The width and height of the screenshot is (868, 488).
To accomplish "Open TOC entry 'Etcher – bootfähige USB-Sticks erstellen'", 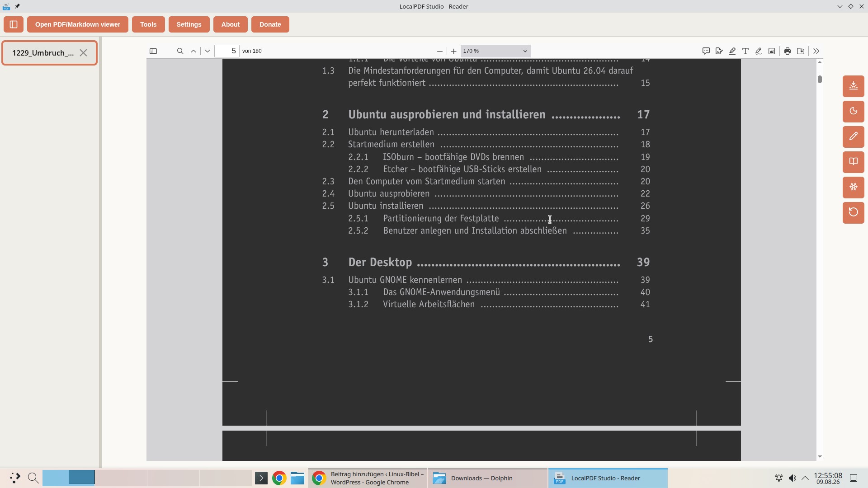I will 462,169.
